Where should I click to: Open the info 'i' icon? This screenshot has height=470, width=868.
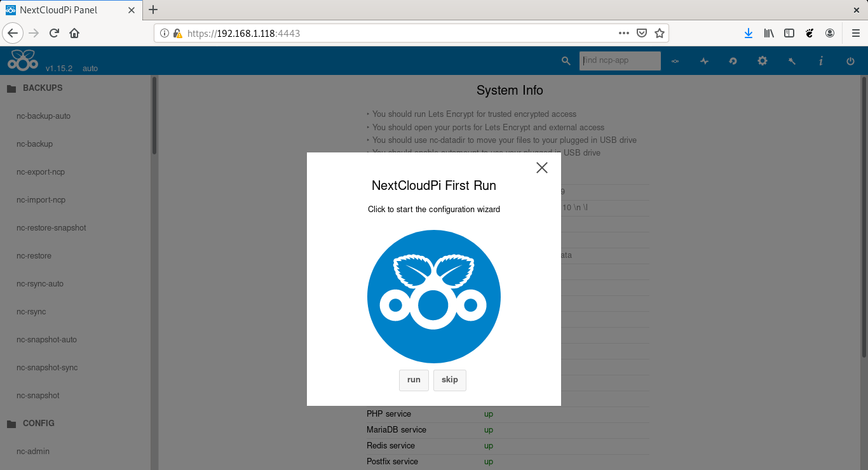pyautogui.click(x=821, y=61)
